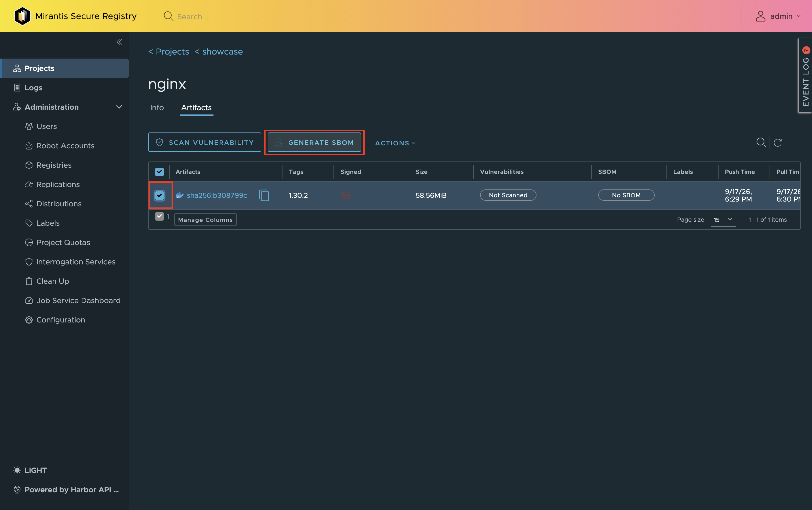Switch to LIGHT theme
The image size is (812, 510).
tap(35, 470)
